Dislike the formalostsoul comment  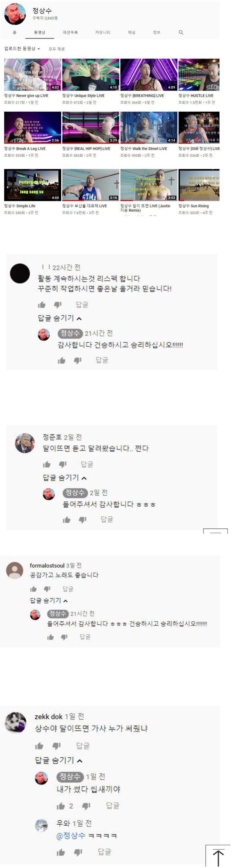tap(47, 589)
